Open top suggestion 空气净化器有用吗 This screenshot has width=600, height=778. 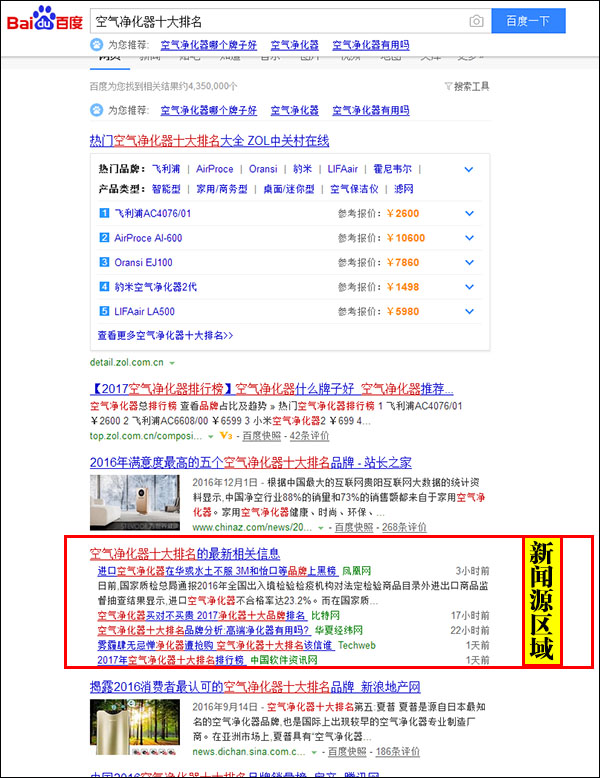[x=371, y=45]
